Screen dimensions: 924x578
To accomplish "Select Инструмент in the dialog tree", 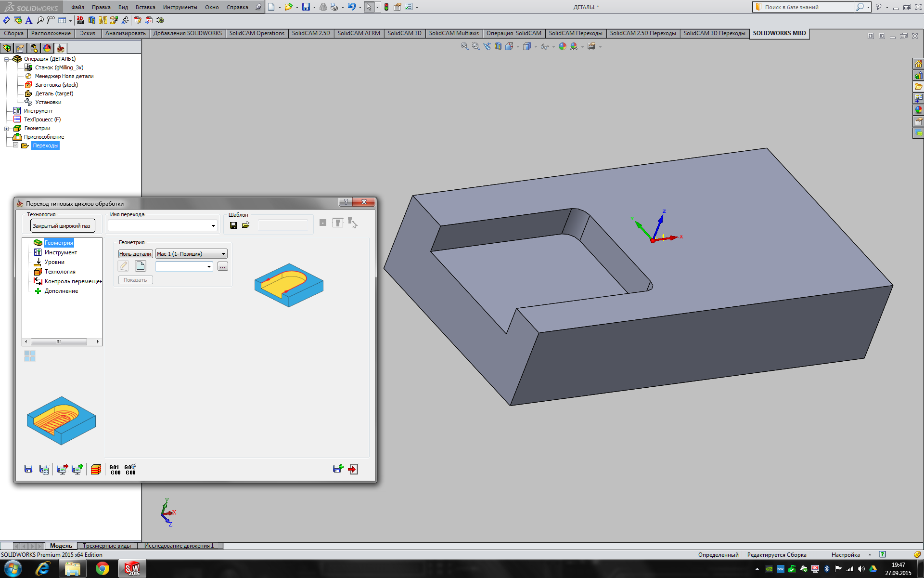I will (61, 252).
